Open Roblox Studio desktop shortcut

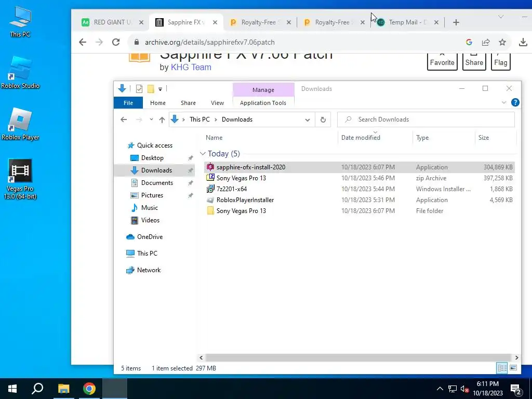click(20, 73)
